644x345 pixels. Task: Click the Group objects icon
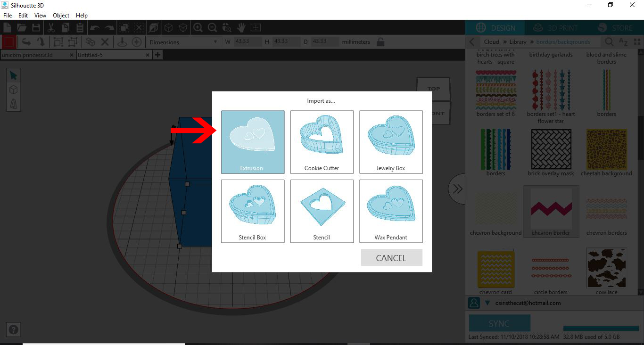58,42
